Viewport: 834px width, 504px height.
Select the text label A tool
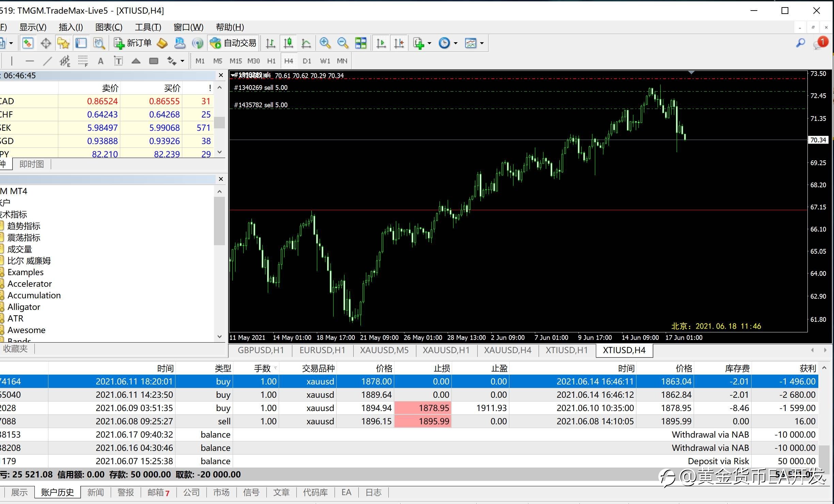101,61
